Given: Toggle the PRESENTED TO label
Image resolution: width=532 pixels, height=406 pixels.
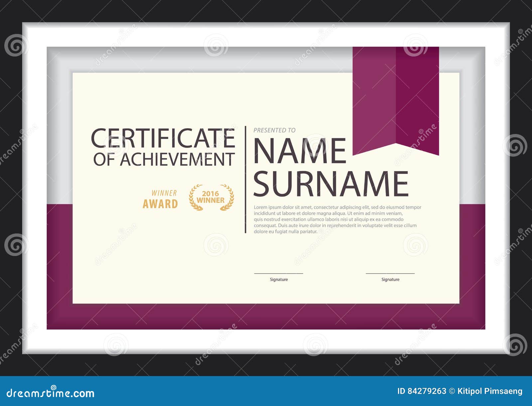Looking at the screenshot, I should pos(274,130).
